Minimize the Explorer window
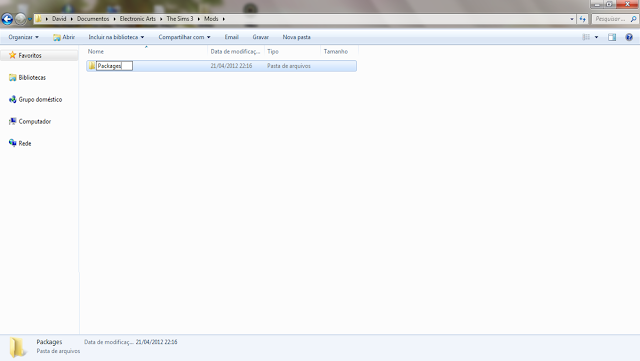This screenshot has width=640, height=361. [597, 4]
